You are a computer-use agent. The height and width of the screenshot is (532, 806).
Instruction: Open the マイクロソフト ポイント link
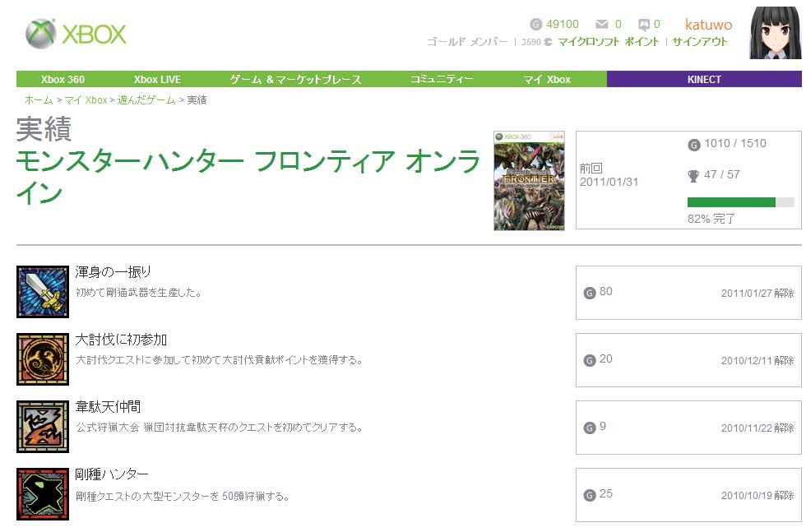coord(608,42)
